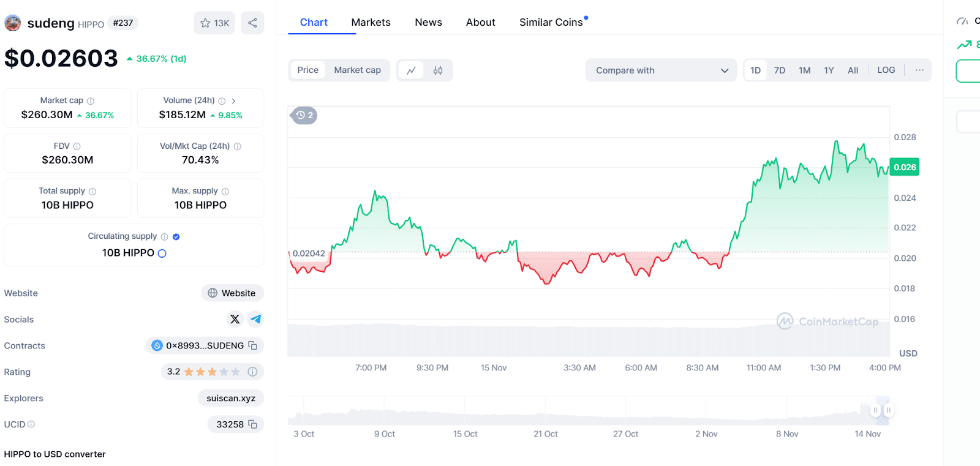980x466 pixels.
Task: Copy the 0x8993...SUDENG contract address
Action: click(x=252, y=345)
